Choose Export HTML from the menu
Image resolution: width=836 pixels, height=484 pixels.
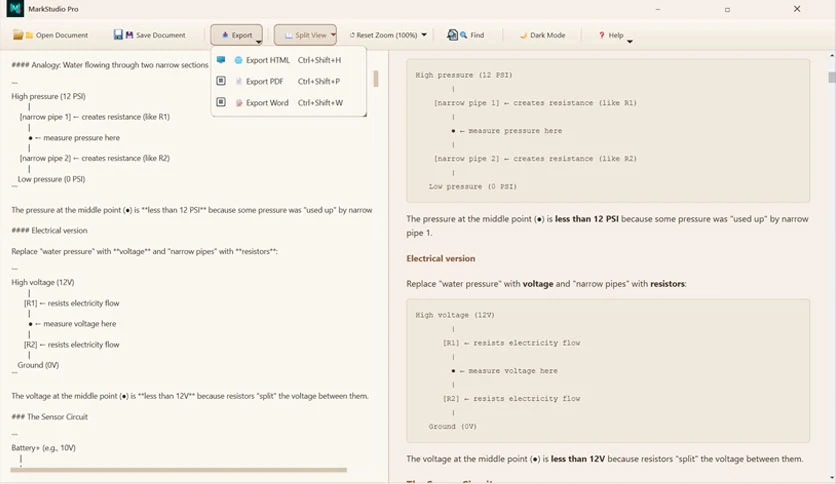click(288, 60)
